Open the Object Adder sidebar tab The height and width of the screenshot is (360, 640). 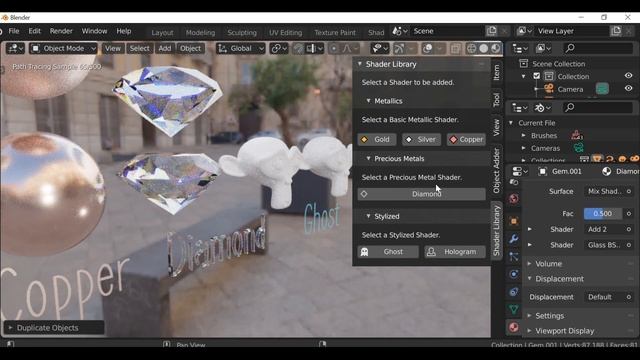point(496,171)
